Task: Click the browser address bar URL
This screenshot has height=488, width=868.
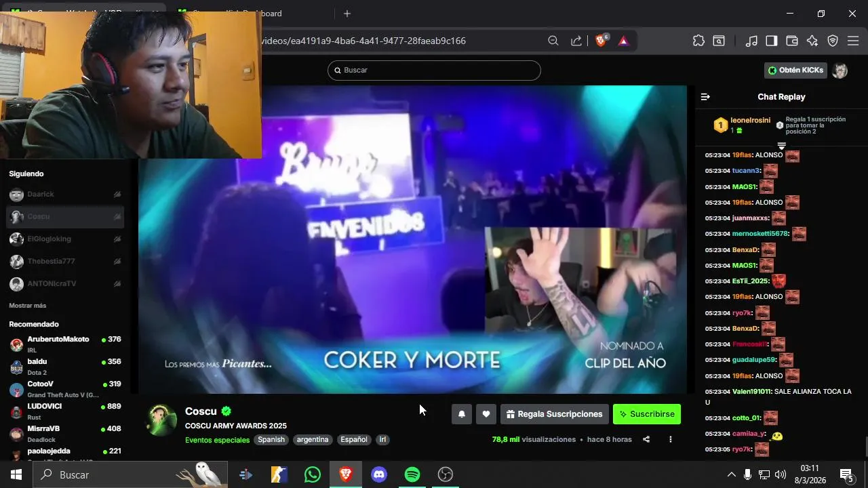Action: click(363, 41)
